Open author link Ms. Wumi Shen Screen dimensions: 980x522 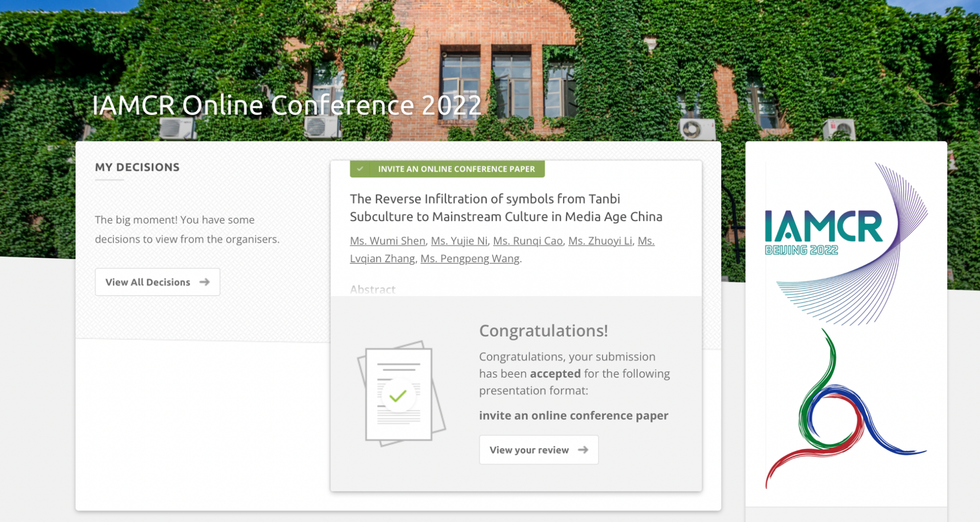click(x=387, y=241)
